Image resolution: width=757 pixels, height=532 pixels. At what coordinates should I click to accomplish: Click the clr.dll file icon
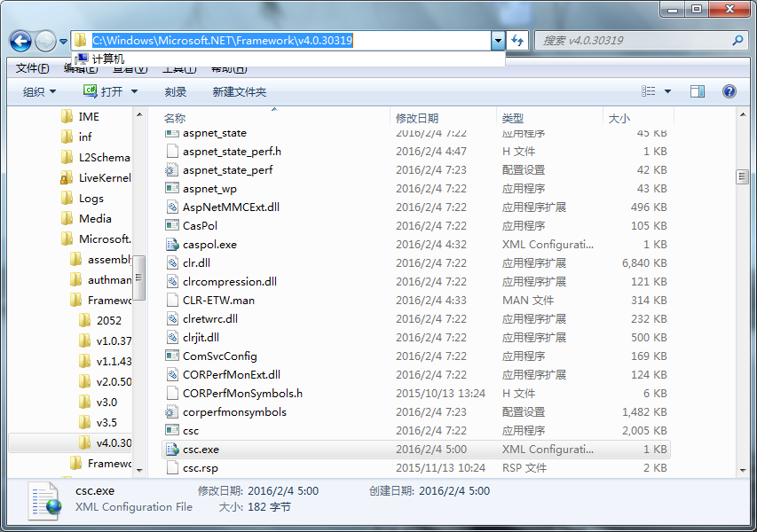[172, 262]
